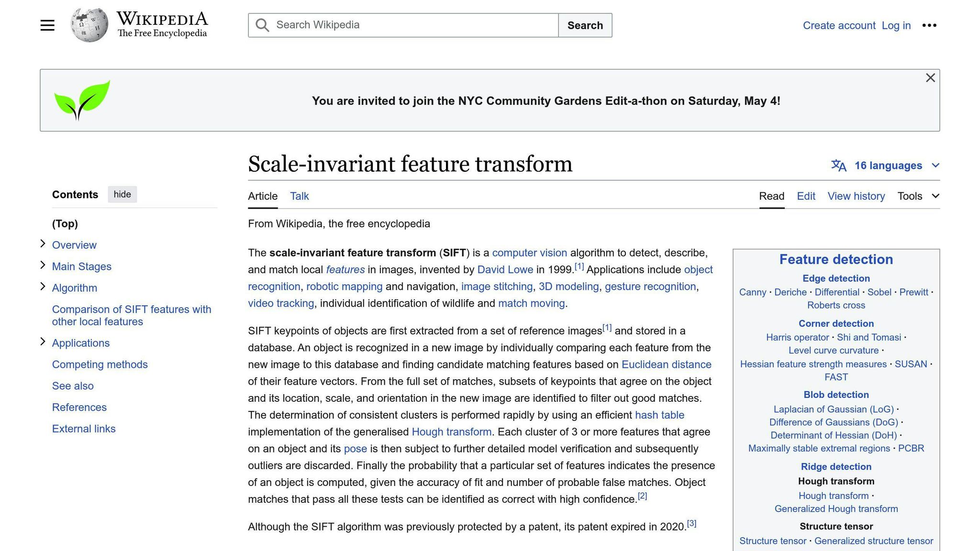Follow the David Lowe link

[505, 270]
